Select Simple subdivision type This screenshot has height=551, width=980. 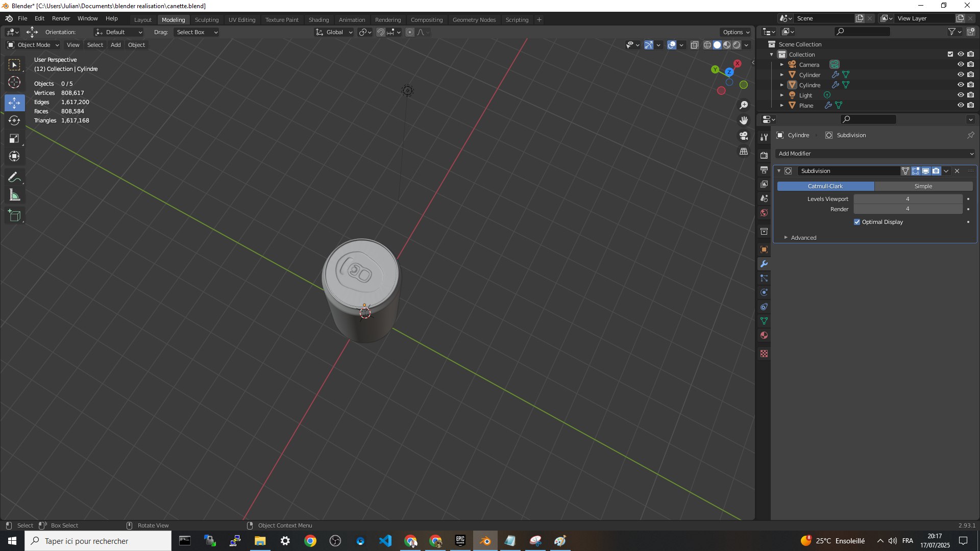click(923, 186)
